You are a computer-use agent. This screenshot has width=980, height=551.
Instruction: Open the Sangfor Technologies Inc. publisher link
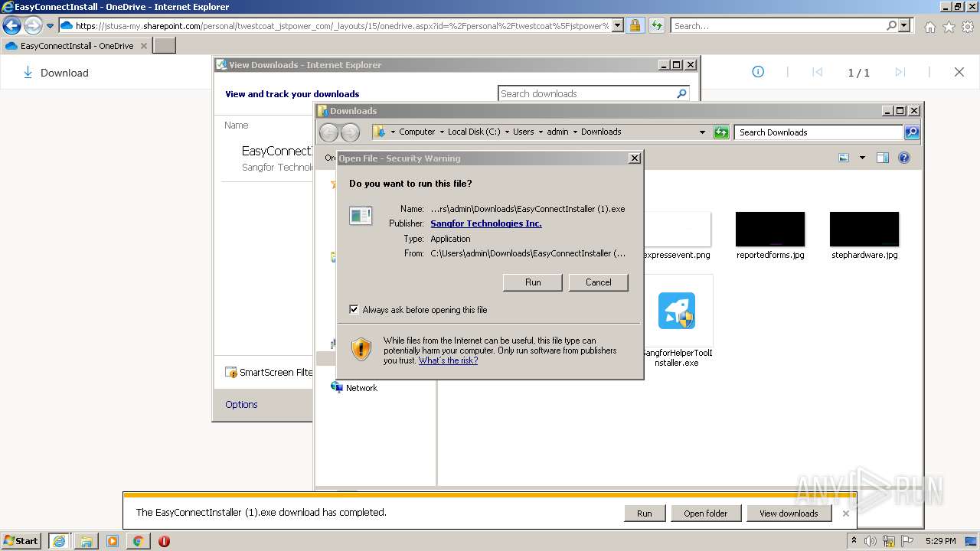pyautogui.click(x=485, y=223)
